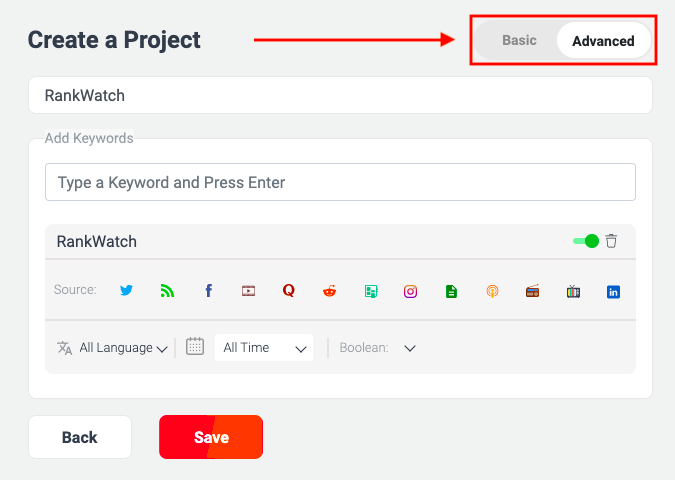Select the Quora source icon
The image size is (675, 480).
tap(289, 291)
